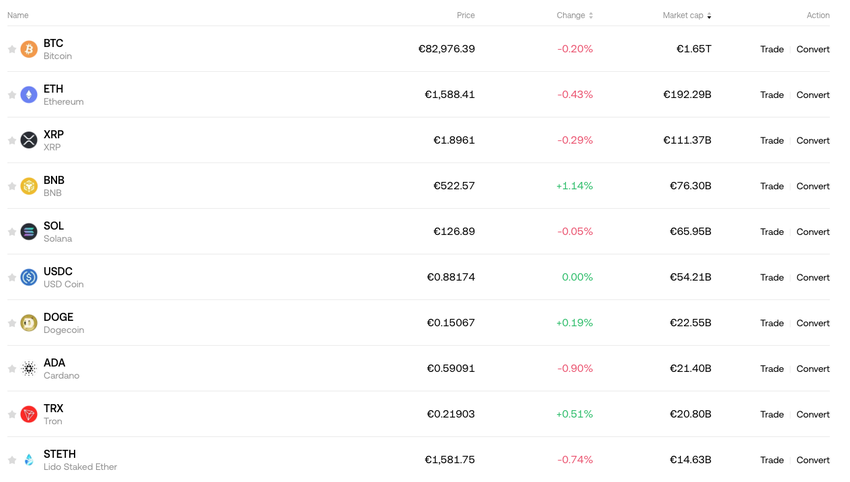Convert XRP using the Convert link
Image resolution: width=850 pixels, height=482 pixels.
click(x=812, y=140)
